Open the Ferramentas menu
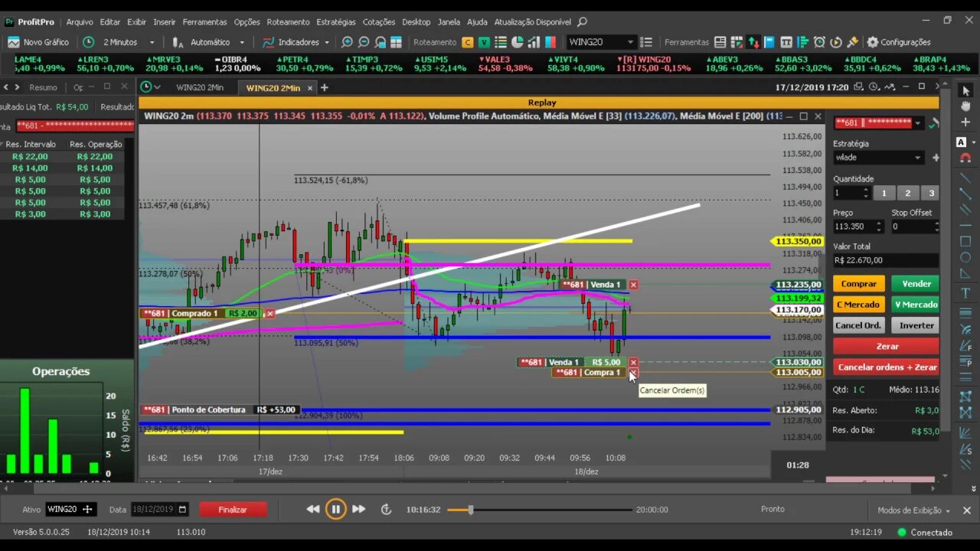Screen dimensions: 980x551 click(204, 22)
